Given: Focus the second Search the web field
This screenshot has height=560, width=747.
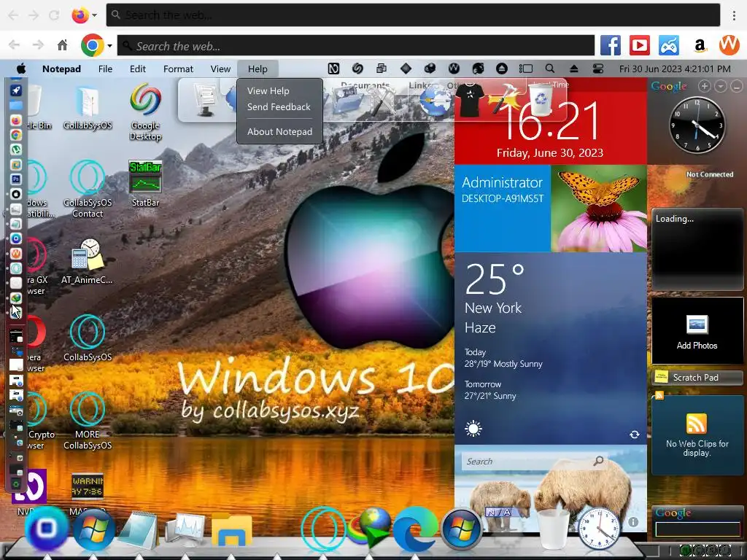Looking at the screenshot, I should [x=355, y=46].
